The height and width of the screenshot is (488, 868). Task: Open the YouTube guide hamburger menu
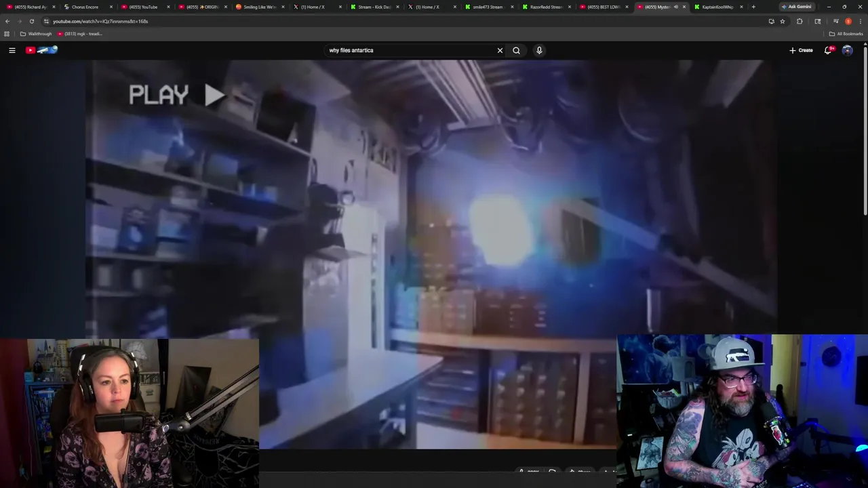pyautogui.click(x=12, y=50)
